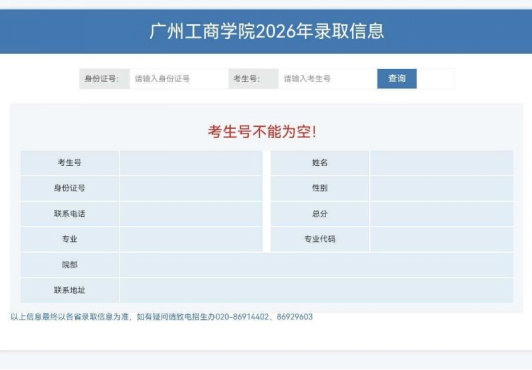Click the 广州工商学院2026年录取信息 header title

[266, 31]
